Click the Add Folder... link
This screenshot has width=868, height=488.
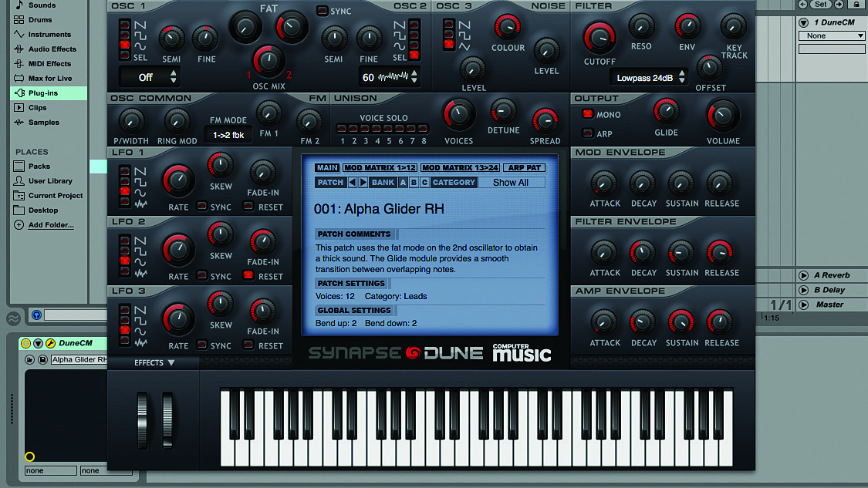click(x=51, y=224)
